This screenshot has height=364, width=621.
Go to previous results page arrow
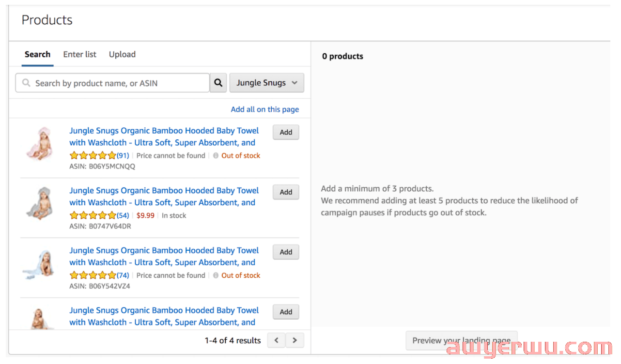[x=277, y=340]
